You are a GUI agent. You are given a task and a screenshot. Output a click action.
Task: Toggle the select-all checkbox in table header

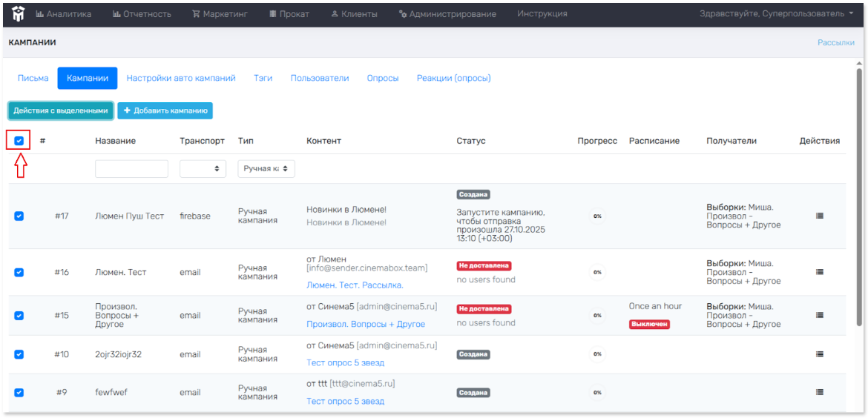[19, 141]
